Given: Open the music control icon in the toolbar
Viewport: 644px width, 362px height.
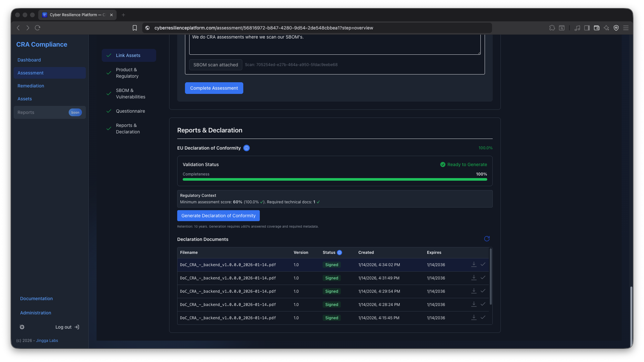Looking at the screenshot, I should click(x=578, y=28).
